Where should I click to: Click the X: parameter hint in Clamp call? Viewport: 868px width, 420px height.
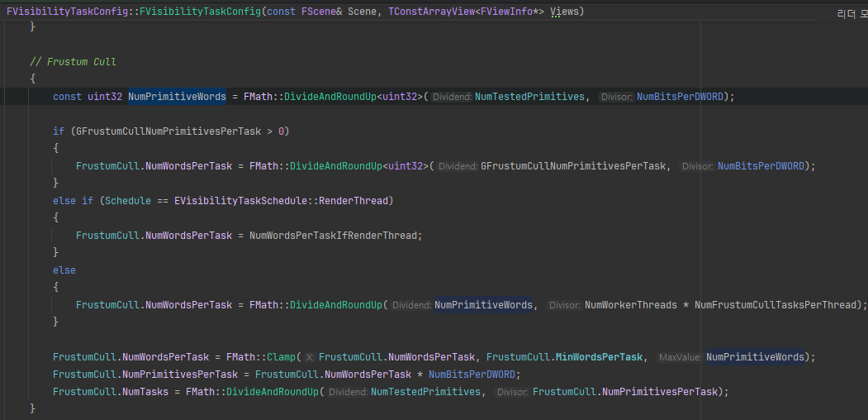pyautogui.click(x=310, y=357)
